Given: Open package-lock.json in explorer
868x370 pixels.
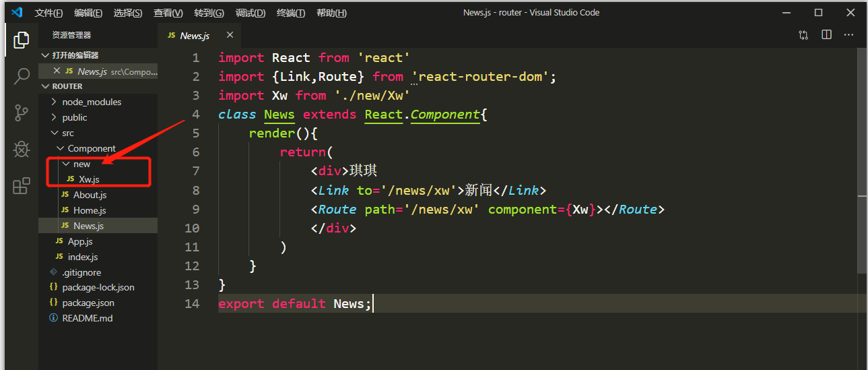Looking at the screenshot, I should [98, 287].
